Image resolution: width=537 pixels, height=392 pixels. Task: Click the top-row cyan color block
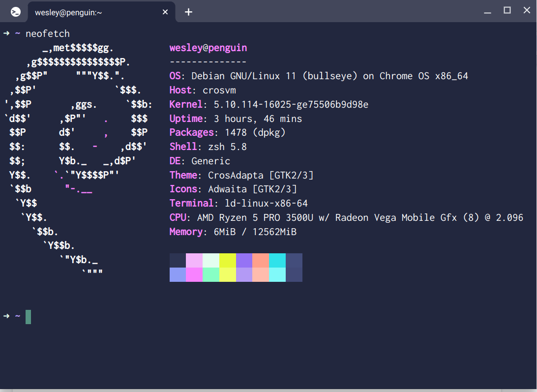[277, 260]
